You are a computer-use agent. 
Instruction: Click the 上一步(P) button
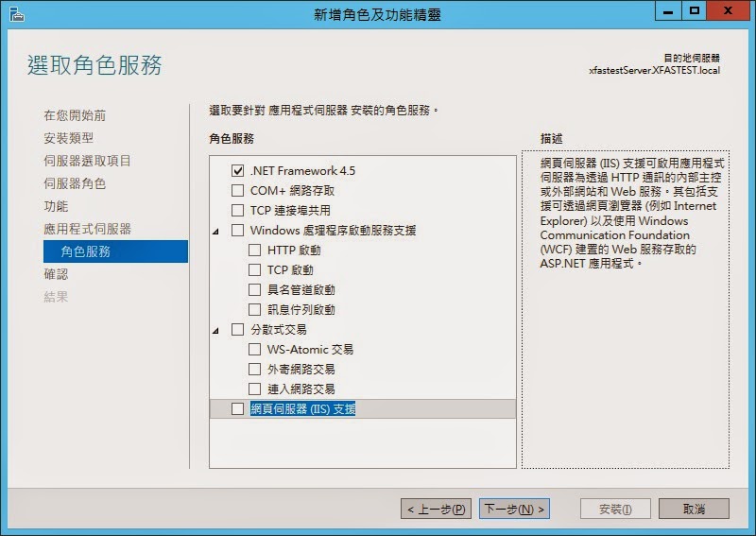point(436,509)
